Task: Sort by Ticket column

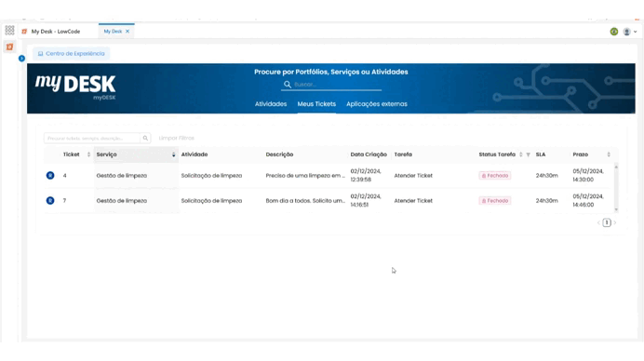Action: click(x=88, y=154)
